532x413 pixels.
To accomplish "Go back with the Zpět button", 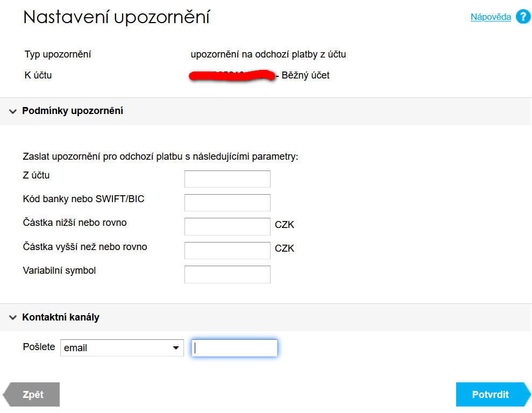I will point(33,395).
